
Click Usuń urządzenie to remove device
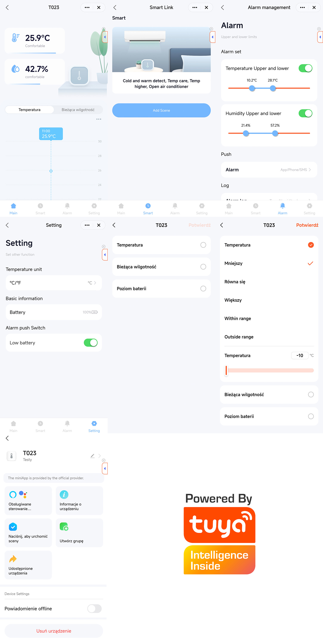coord(54,631)
